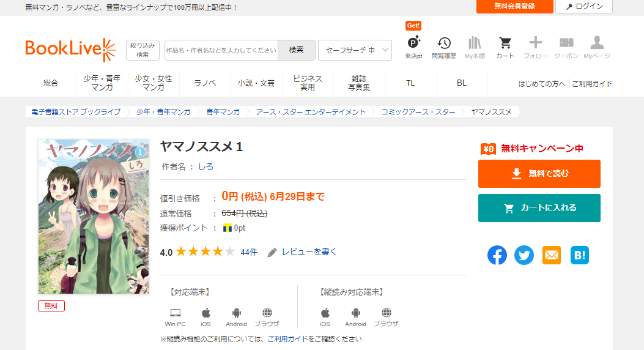The image size is (644, 350).
Task: Share on Facebook
Action: coord(497,255)
